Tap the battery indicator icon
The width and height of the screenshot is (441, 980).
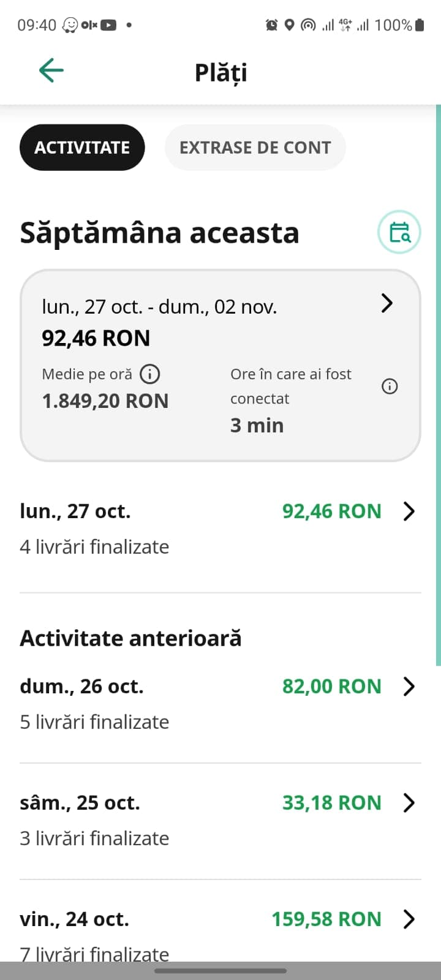point(420,25)
